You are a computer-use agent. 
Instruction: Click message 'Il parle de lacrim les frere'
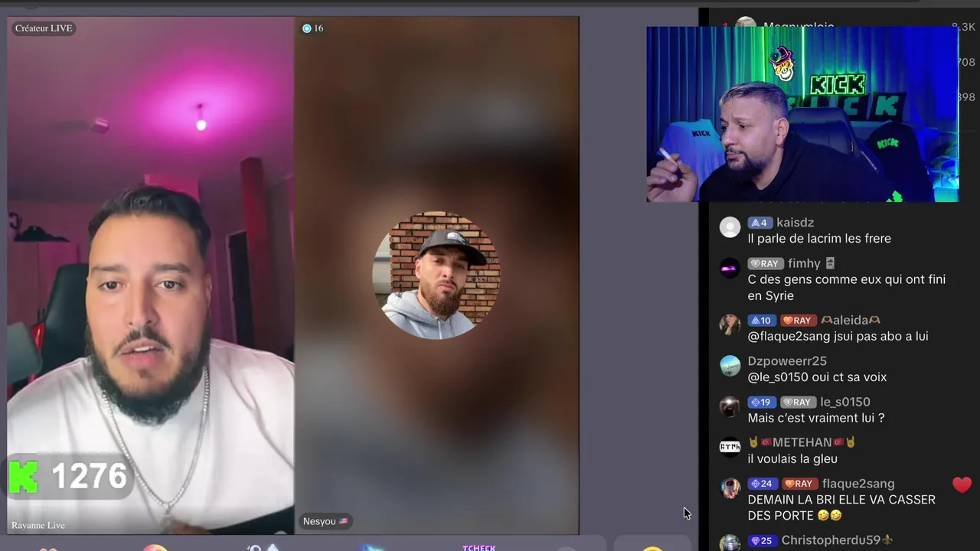coord(819,239)
